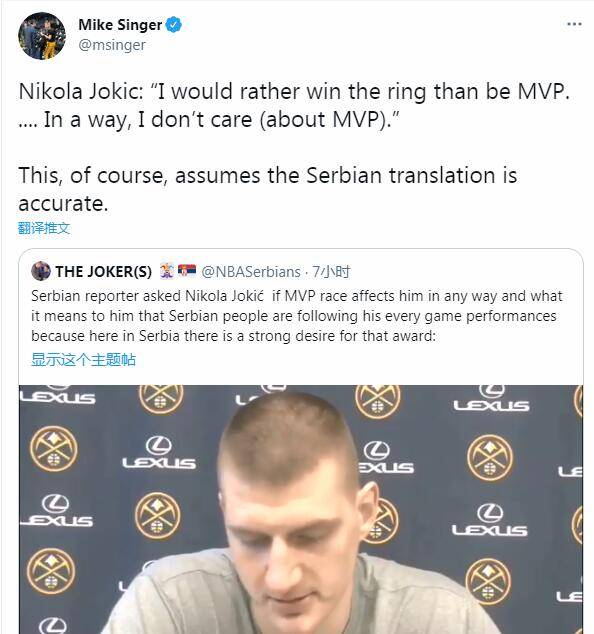This screenshot has height=634, width=594.
Task: Click the blue verified badge
Action: (174, 25)
